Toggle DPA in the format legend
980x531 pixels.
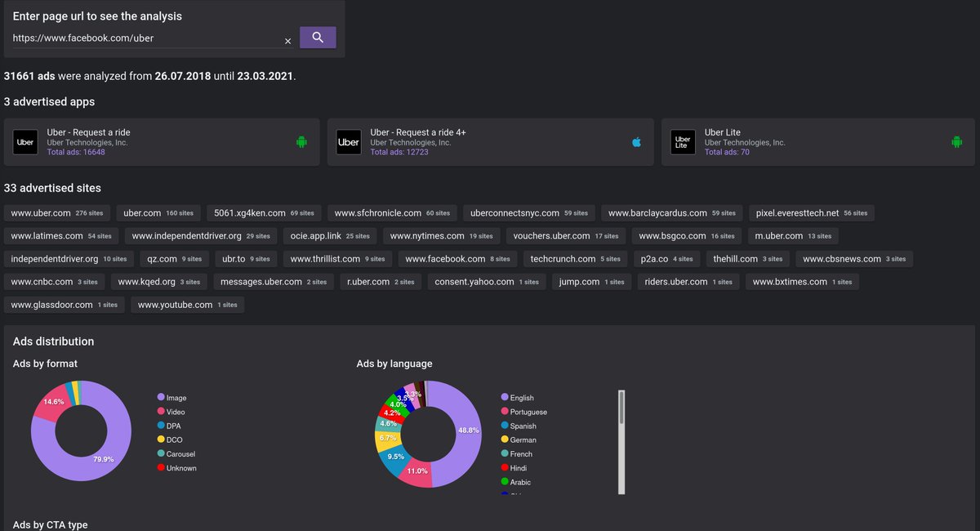(x=170, y=426)
